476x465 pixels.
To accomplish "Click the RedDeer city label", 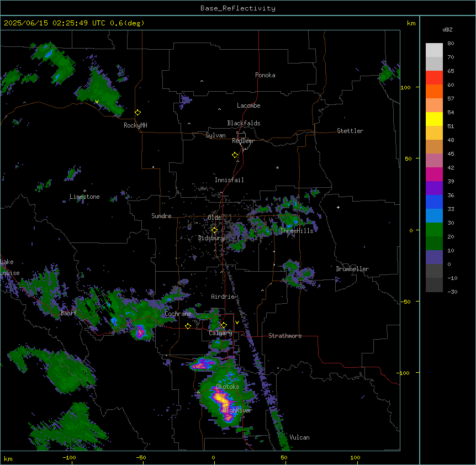I will pyautogui.click(x=243, y=141).
